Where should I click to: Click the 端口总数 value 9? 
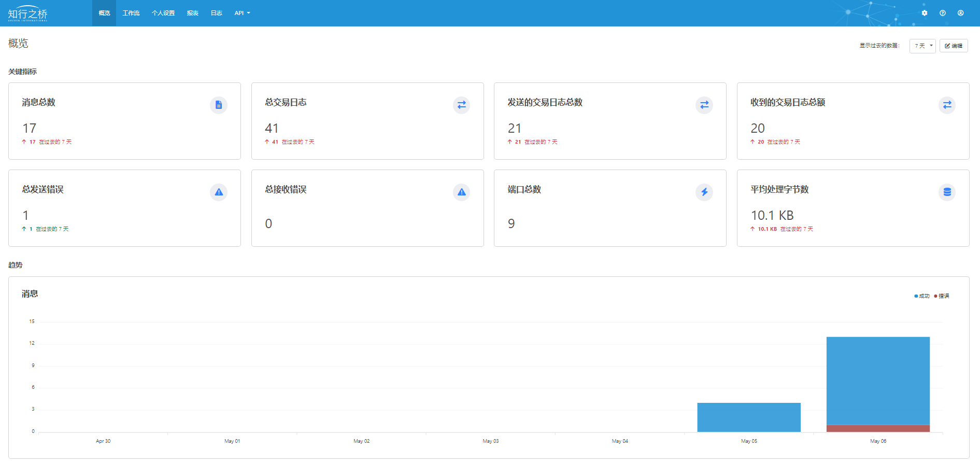tap(512, 223)
